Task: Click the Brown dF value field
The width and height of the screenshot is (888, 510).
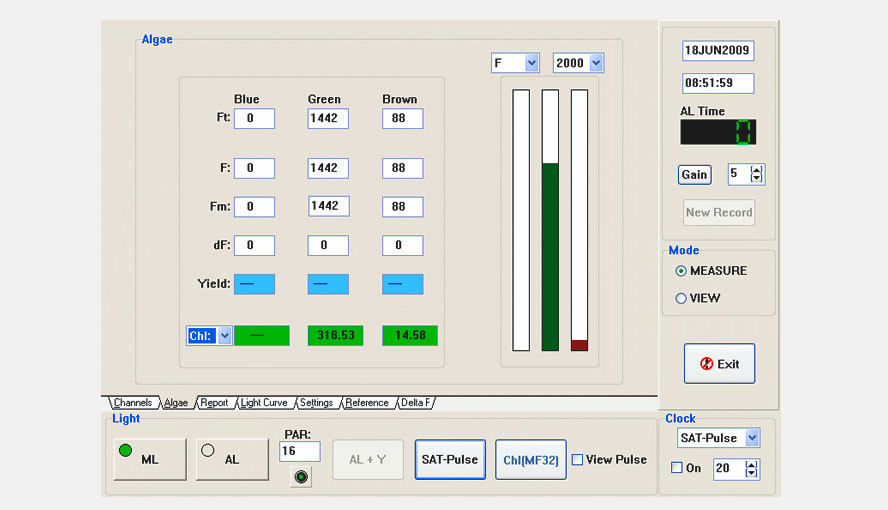Action: (x=403, y=245)
